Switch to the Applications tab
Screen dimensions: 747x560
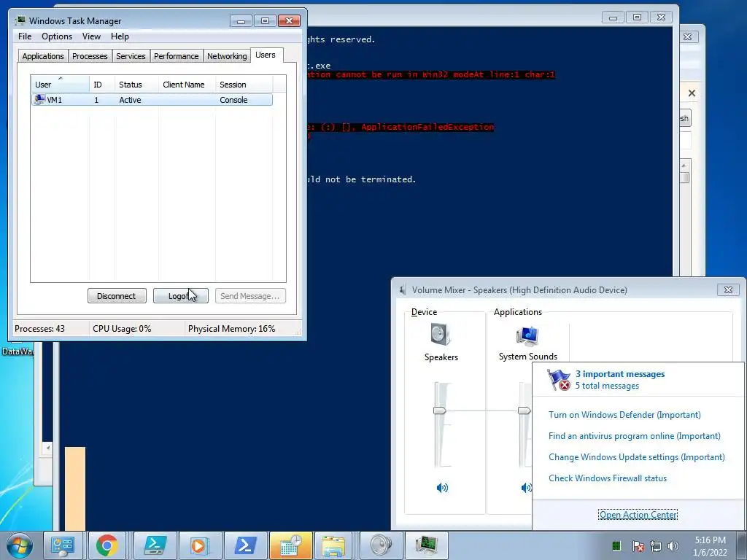43,56
